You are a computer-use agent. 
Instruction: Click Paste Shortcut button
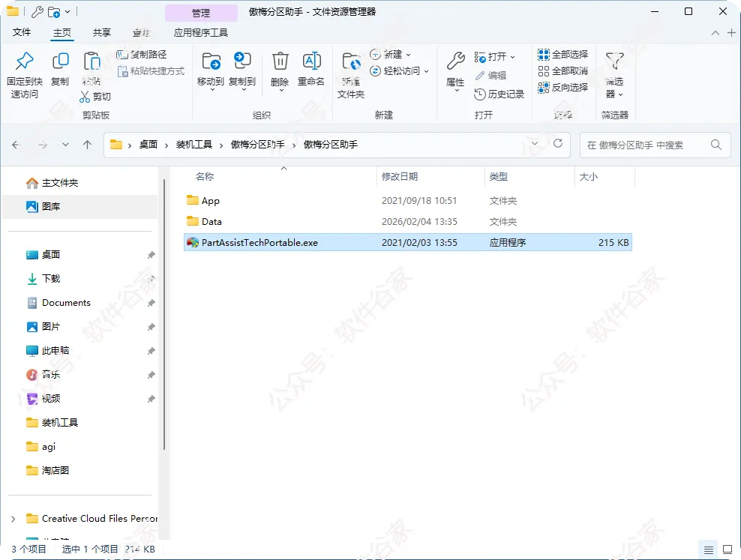[151, 70]
